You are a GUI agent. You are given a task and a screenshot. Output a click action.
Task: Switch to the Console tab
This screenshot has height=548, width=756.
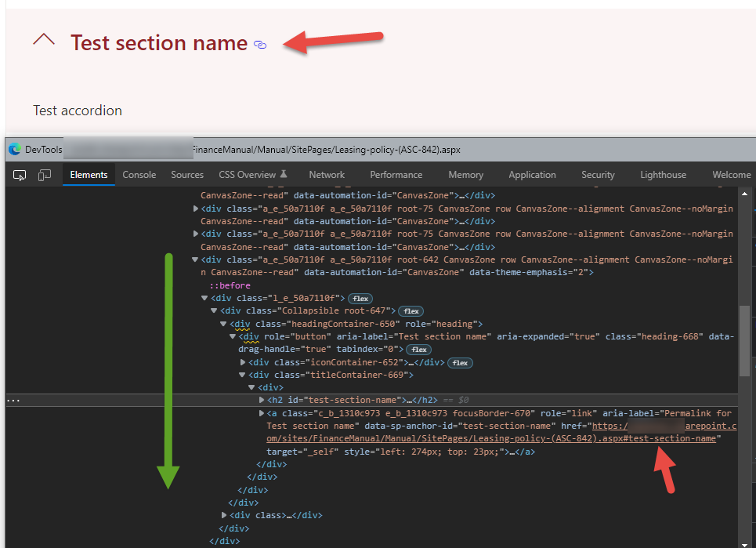139,174
